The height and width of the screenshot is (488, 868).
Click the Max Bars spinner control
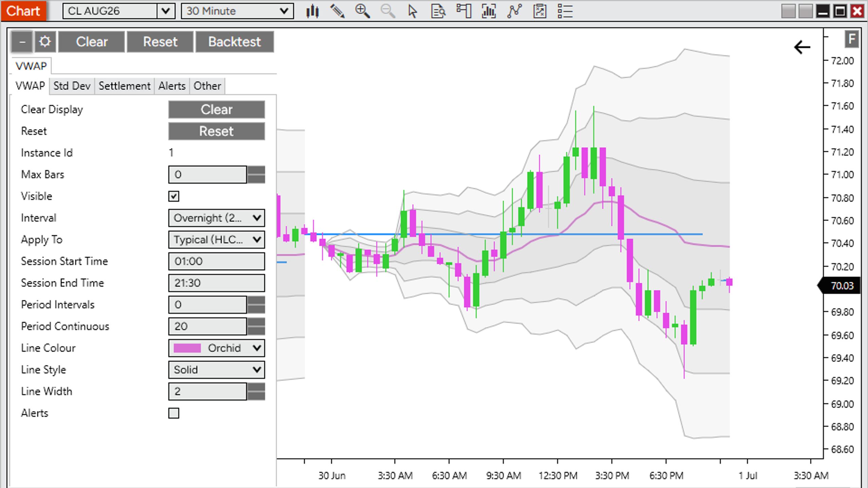(256, 175)
